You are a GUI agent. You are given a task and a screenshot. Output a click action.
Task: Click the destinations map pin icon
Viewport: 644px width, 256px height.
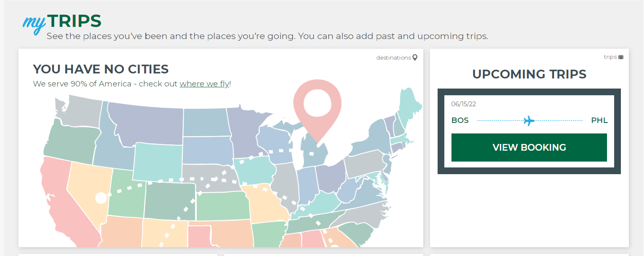tap(415, 57)
